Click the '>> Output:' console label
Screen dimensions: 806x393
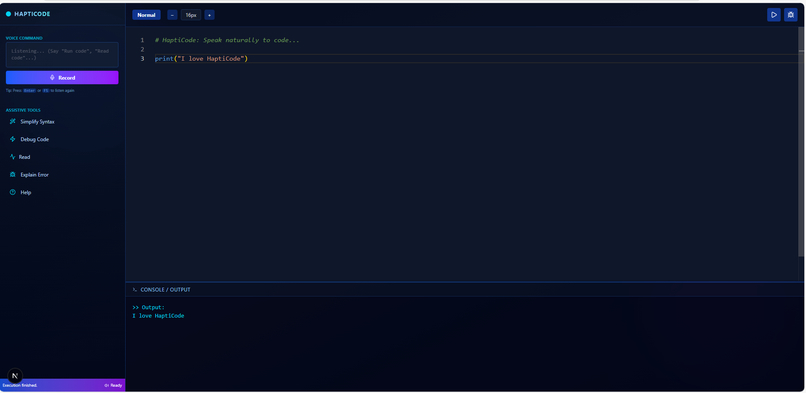tap(149, 308)
